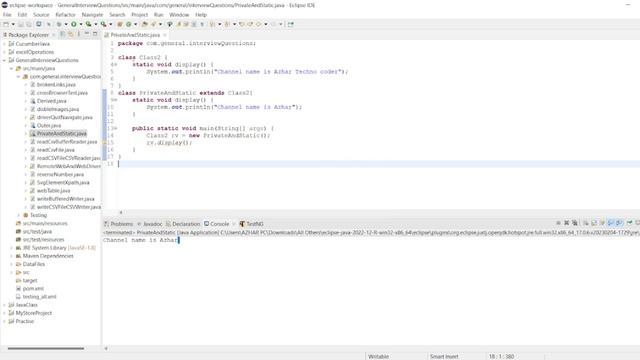Click Collapse All in Package Explorer

click(62, 34)
